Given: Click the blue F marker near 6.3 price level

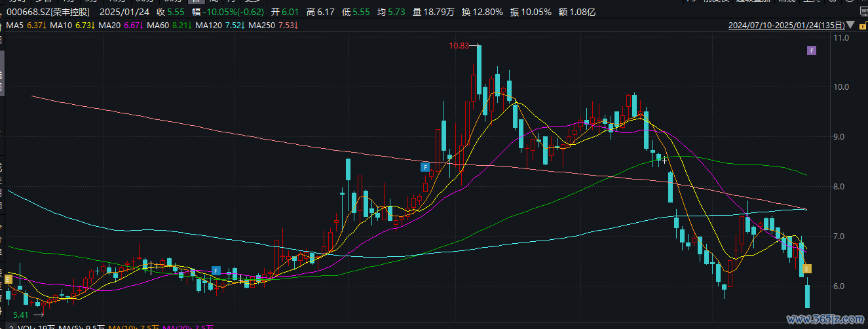Looking at the screenshot, I should [x=216, y=270].
